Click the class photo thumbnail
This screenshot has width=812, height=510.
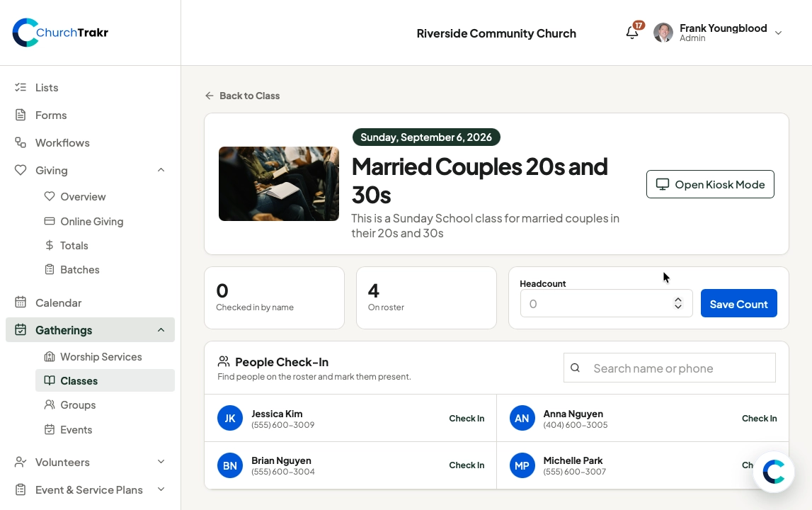[x=279, y=184]
